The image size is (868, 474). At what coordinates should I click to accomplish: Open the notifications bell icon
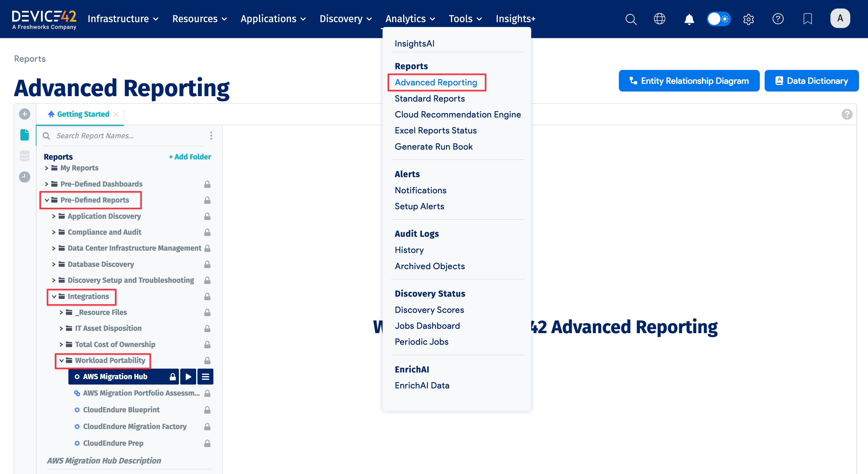(x=689, y=19)
